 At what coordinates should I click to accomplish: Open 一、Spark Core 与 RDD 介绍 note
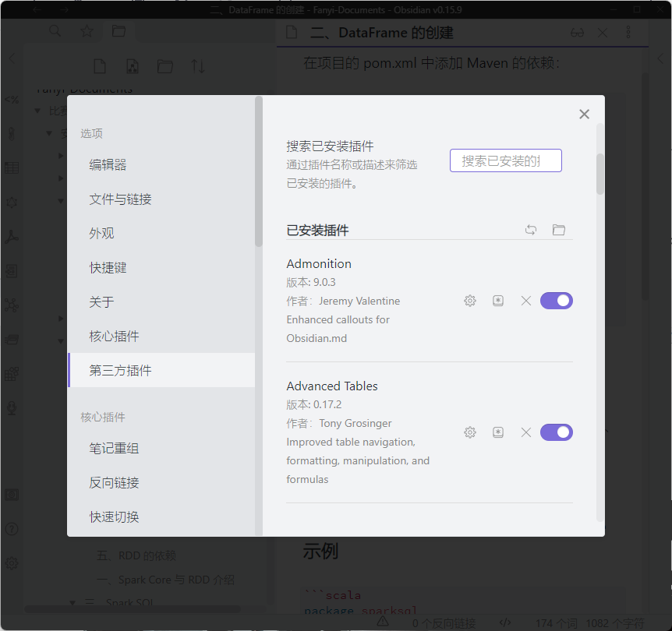pos(165,580)
